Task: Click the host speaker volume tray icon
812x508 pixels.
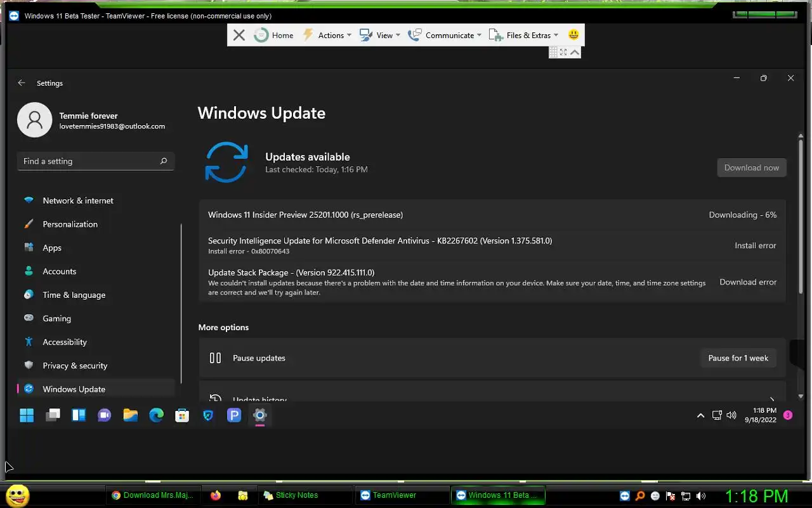Action: tap(701, 496)
